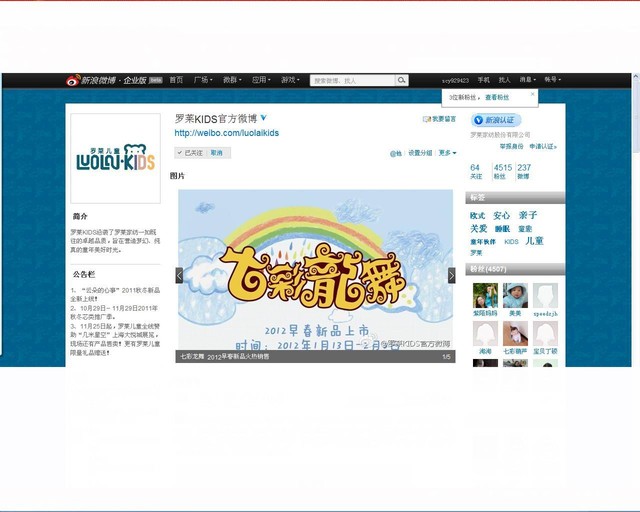Screen dimensions: 640x512
Task: Click the 查看粉丝 link
Action: click(x=497, y=98)
